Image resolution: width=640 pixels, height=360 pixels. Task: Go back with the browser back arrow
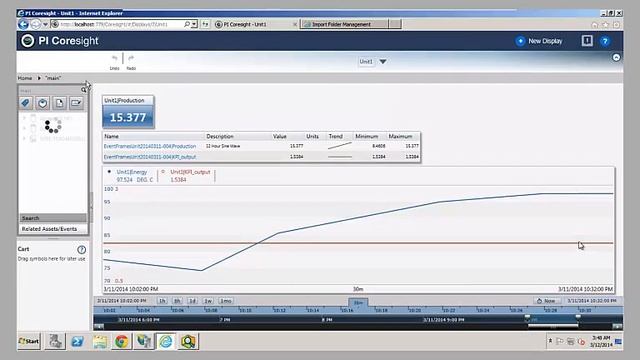tap(23, 24)
